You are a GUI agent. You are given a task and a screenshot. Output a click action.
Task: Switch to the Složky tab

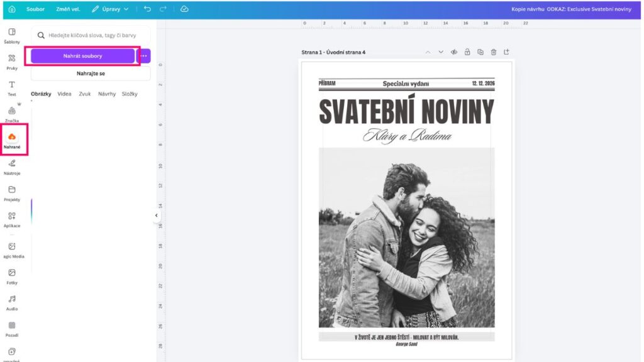[x=130, y=94]
